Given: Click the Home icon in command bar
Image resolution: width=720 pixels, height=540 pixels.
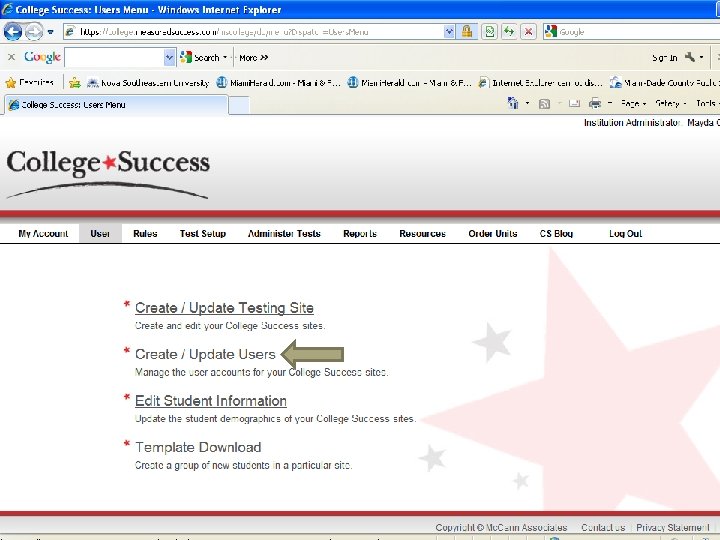Looking at the screenshot, I should click(x=513, y=103).
